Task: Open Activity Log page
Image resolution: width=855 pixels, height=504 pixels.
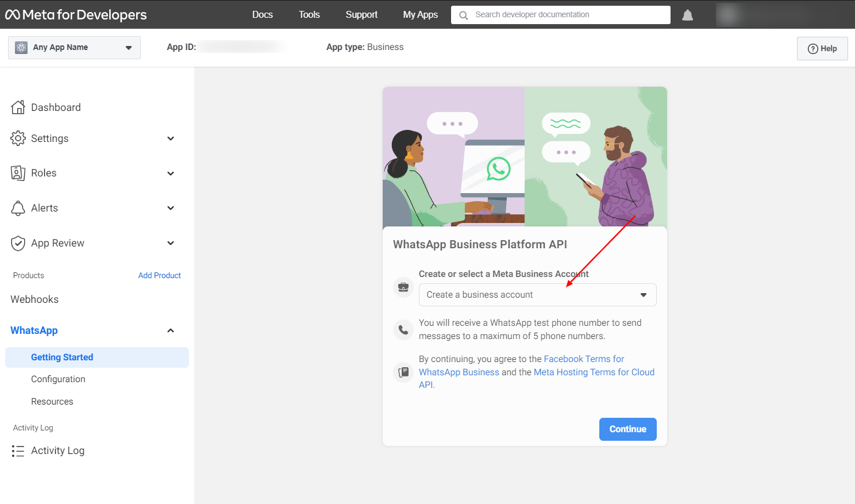Action: (57, 451)
